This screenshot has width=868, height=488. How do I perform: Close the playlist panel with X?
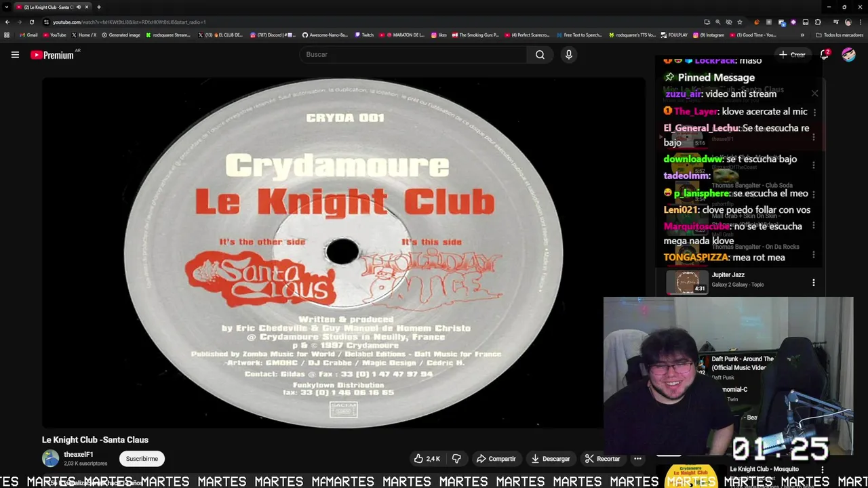[x=814, y=94]
